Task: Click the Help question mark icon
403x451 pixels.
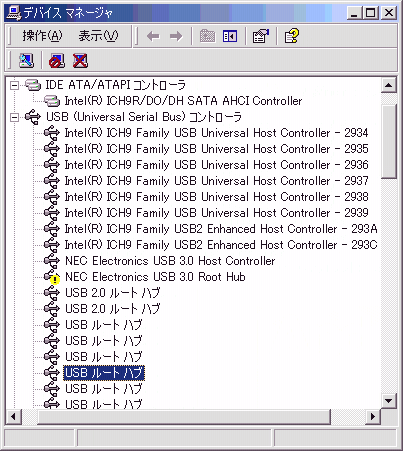Action: (x=292, y=36)
